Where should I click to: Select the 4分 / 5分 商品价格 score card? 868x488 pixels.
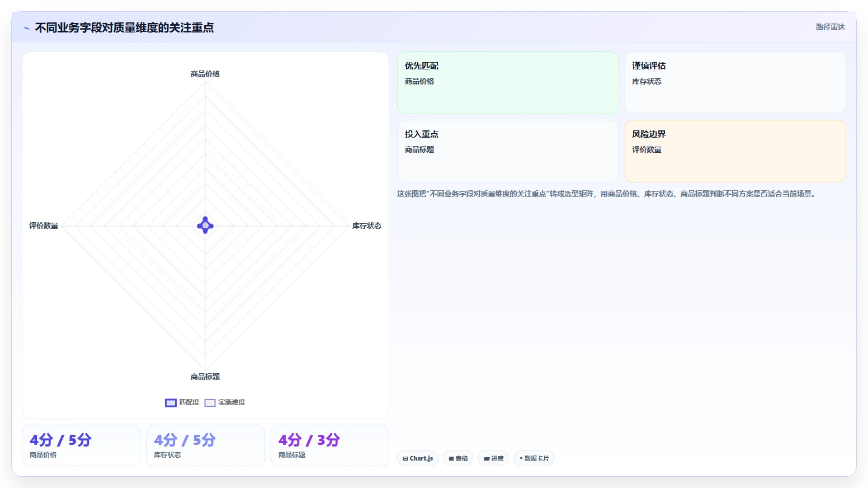click(81, 445)
